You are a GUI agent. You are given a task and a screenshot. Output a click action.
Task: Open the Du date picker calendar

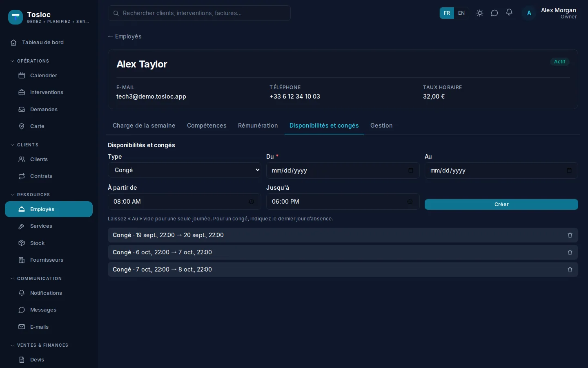tap(411, 171)
